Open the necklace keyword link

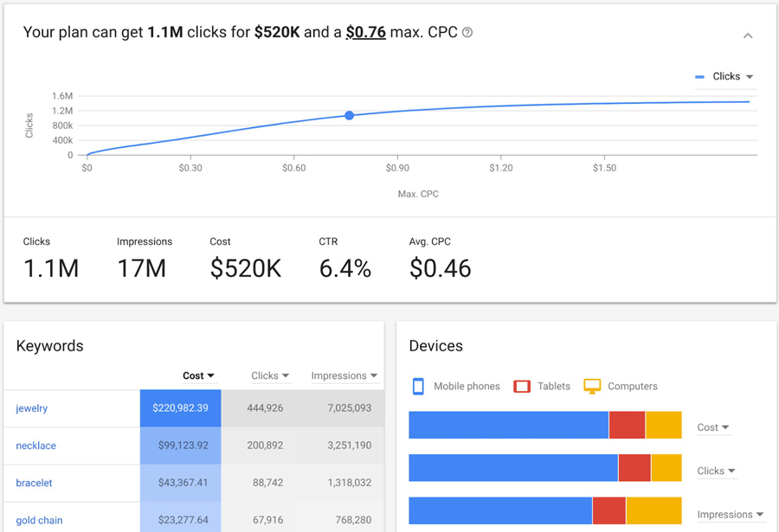click(35, 445)
